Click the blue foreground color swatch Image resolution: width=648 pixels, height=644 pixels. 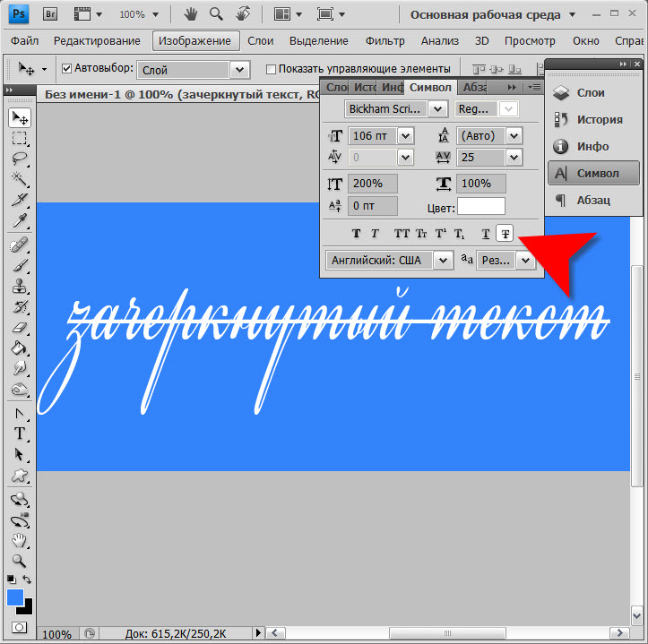pos(14,597)
